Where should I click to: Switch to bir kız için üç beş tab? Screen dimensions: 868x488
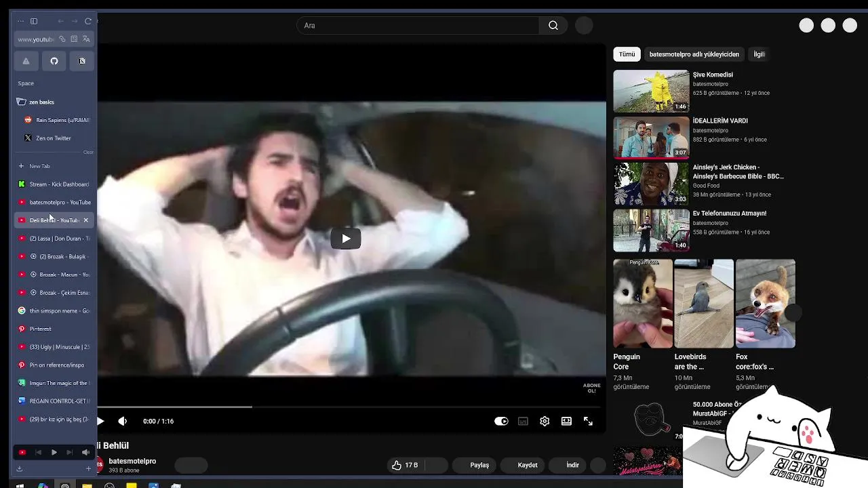(x=54, y=419)
